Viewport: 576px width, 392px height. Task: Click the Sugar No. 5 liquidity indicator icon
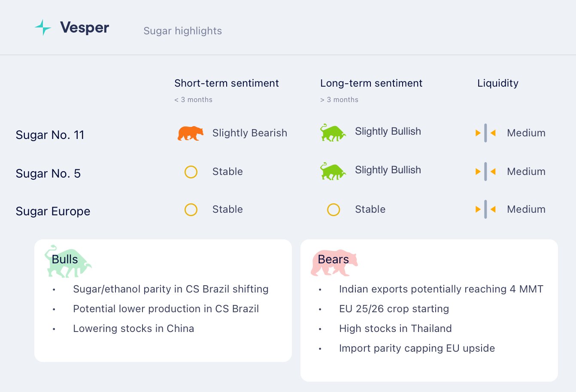[x=485, y=172]
